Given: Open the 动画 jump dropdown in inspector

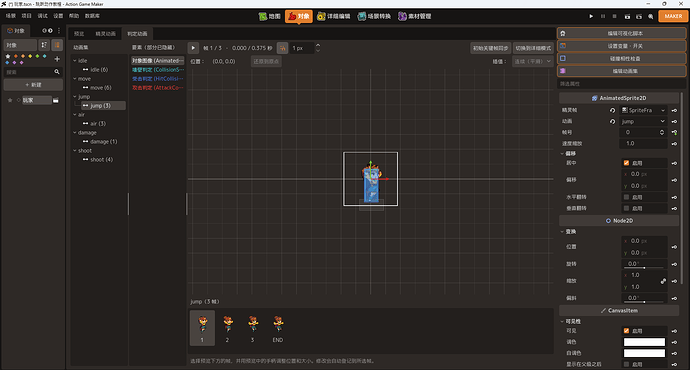Looking at the screenshot, I should (643, 121).
